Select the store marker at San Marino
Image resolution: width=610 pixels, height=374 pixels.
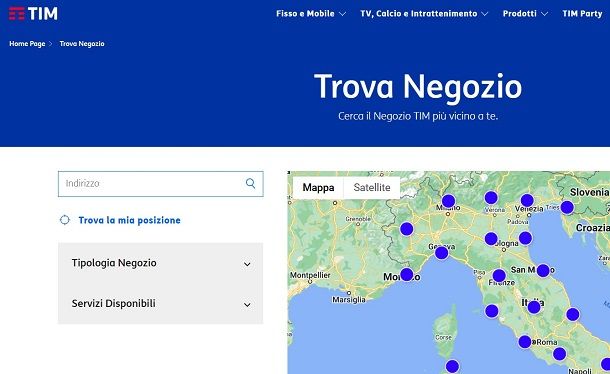(543, 270)
